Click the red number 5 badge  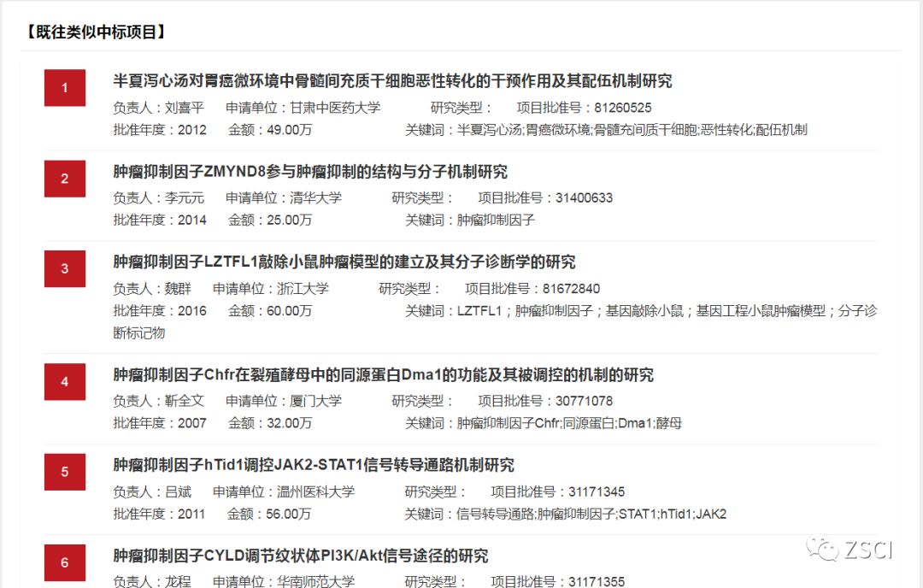[x=65, y=472]
